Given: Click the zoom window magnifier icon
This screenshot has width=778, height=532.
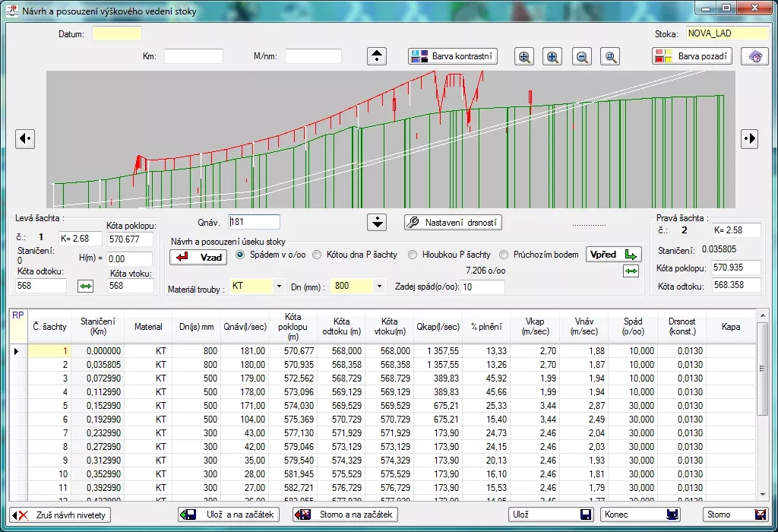Looking at the screenshot, I should [x=611, y=56].
